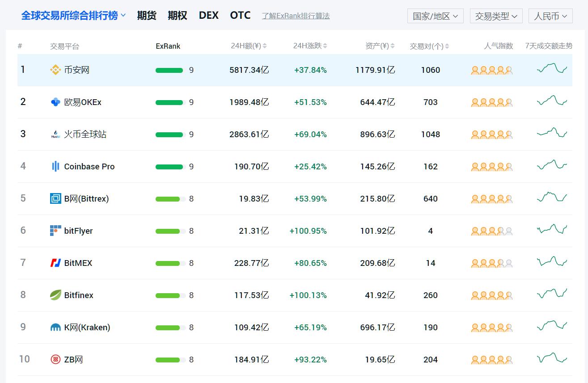Sort by 资产(¥) using its sort arrows
Image resolution: width=588 pixels, height=383 pixels.
pyautogui.click(x=393, y=46)
